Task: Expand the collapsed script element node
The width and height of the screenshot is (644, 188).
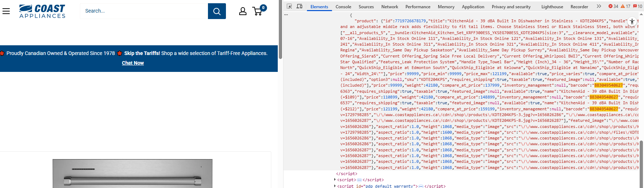Action: [x=335, y=180]
